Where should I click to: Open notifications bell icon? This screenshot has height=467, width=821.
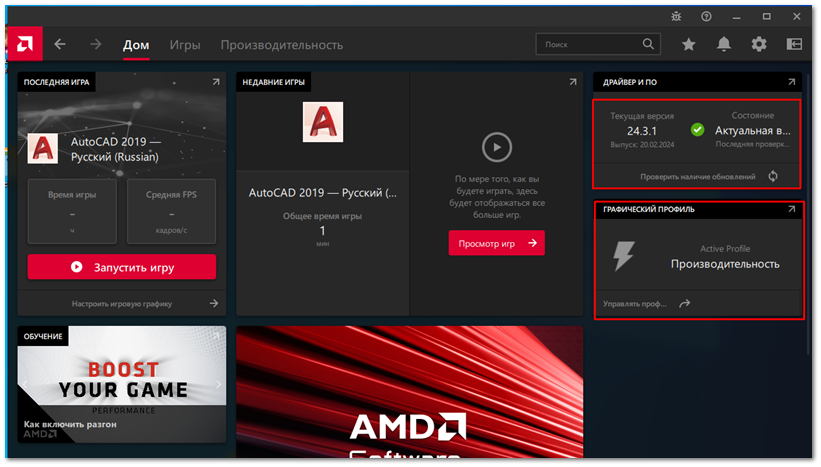pos(724,45)
